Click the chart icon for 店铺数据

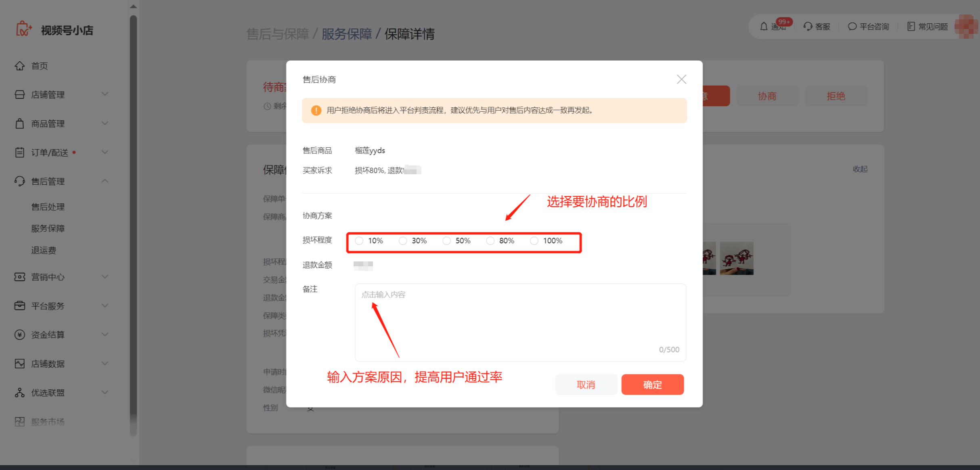coord(19,363)
